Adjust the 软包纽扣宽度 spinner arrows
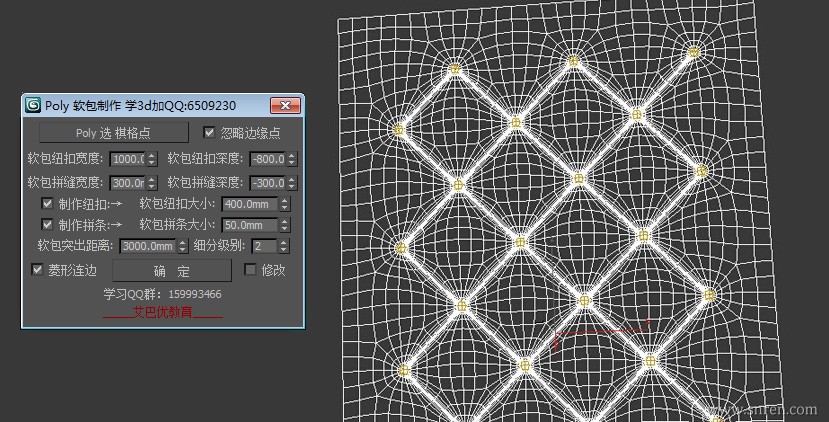This screenshot has width=829, height=422. (x=152, y=159)
